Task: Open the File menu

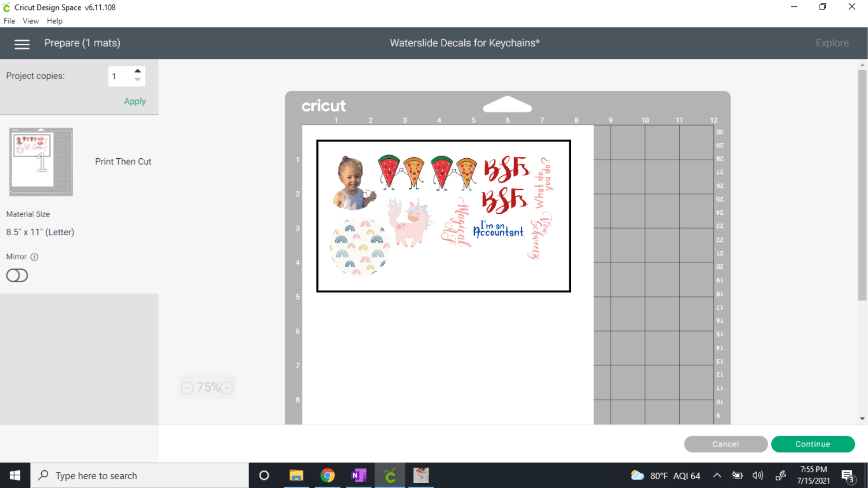Action: 9,21
